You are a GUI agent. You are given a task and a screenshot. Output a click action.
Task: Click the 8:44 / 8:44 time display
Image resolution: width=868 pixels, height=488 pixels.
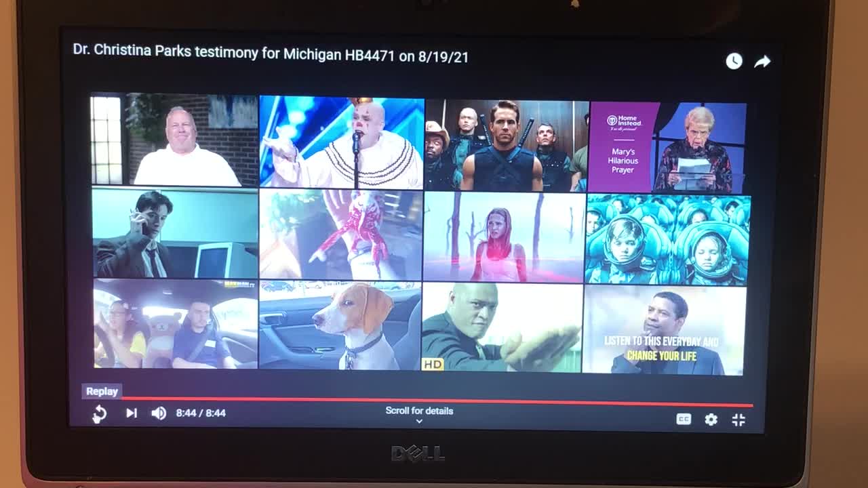point(201,413)
